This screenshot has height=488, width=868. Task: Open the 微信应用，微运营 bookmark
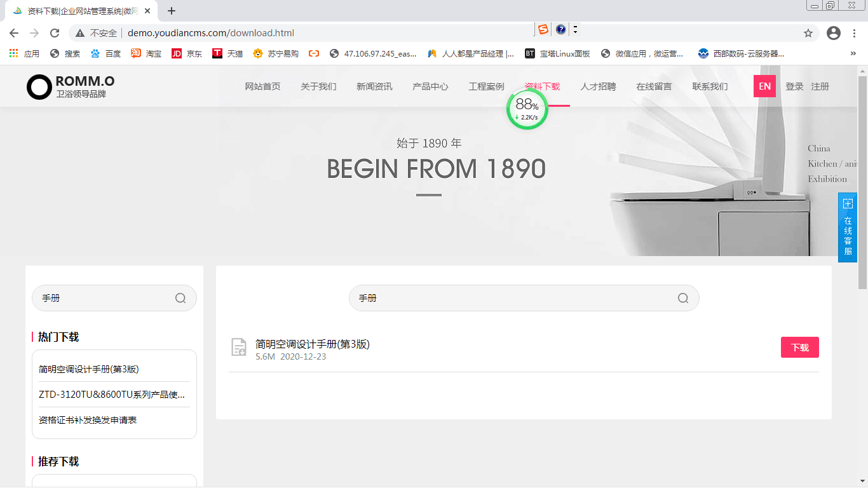[x=642, y=54]
